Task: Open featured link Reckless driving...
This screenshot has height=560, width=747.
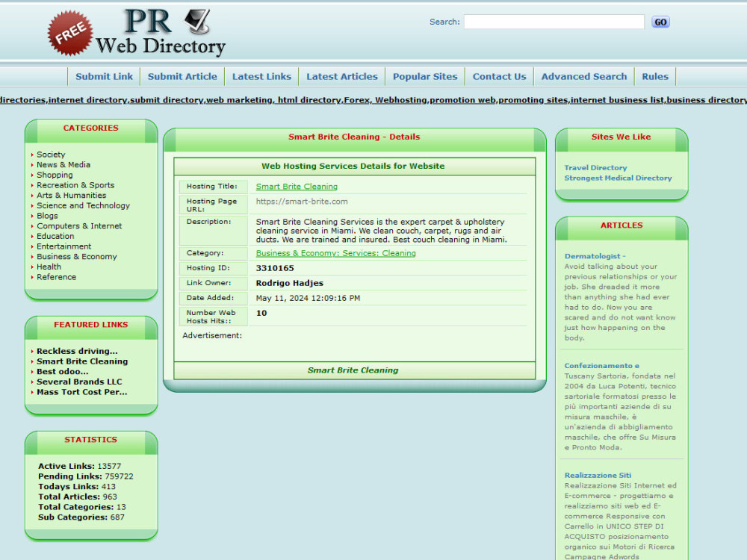Action: click(x=77, y=352)
